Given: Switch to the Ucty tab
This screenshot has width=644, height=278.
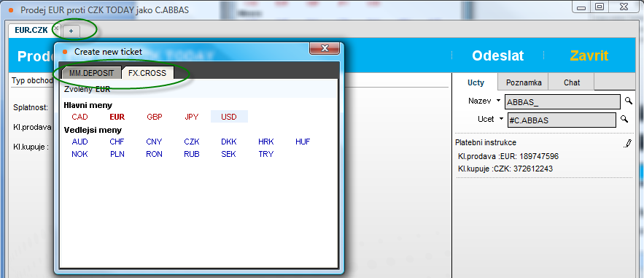Looking at the screenshot, I should pyautogui.click(x=476, y=82).
